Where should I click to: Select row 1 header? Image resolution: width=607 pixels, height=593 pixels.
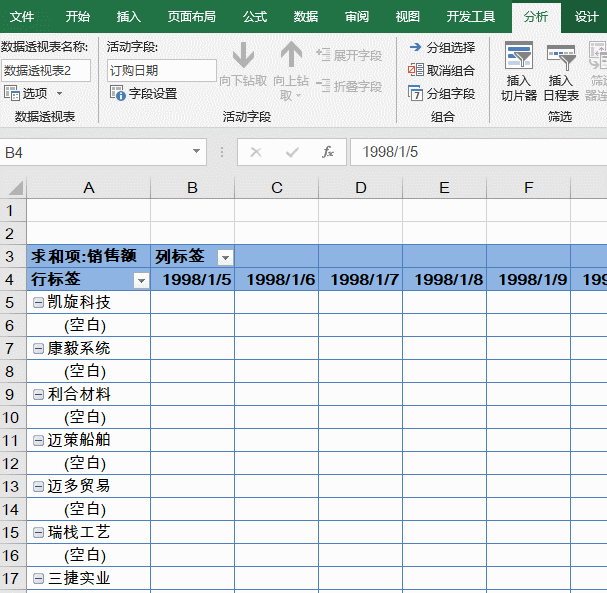13,211
